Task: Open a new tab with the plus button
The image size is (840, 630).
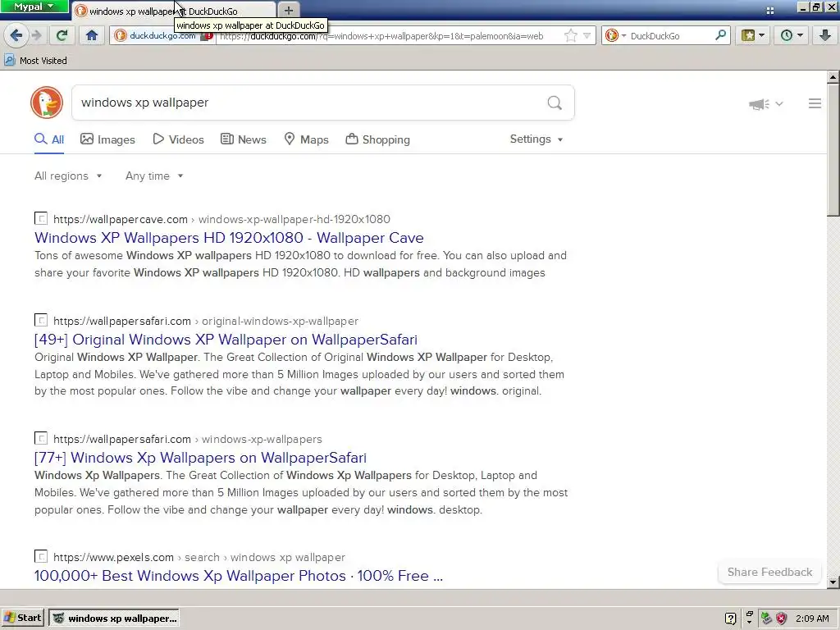Action: pos(289,10)
